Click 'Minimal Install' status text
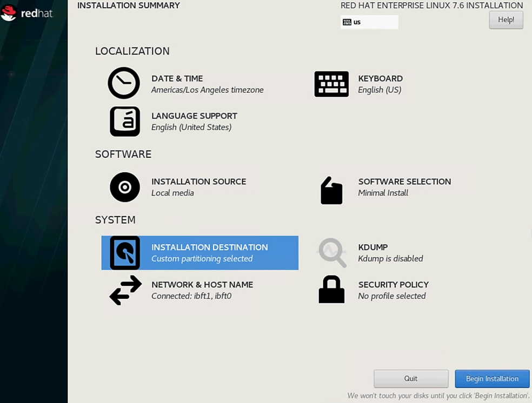The width and height of the screenshot is (532, 403). pyautogui.click(x=383, y=193)
